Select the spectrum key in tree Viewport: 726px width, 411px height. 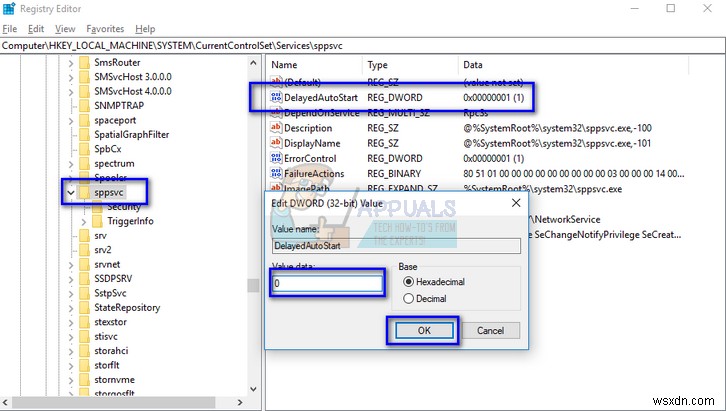[x=114, y=164]
